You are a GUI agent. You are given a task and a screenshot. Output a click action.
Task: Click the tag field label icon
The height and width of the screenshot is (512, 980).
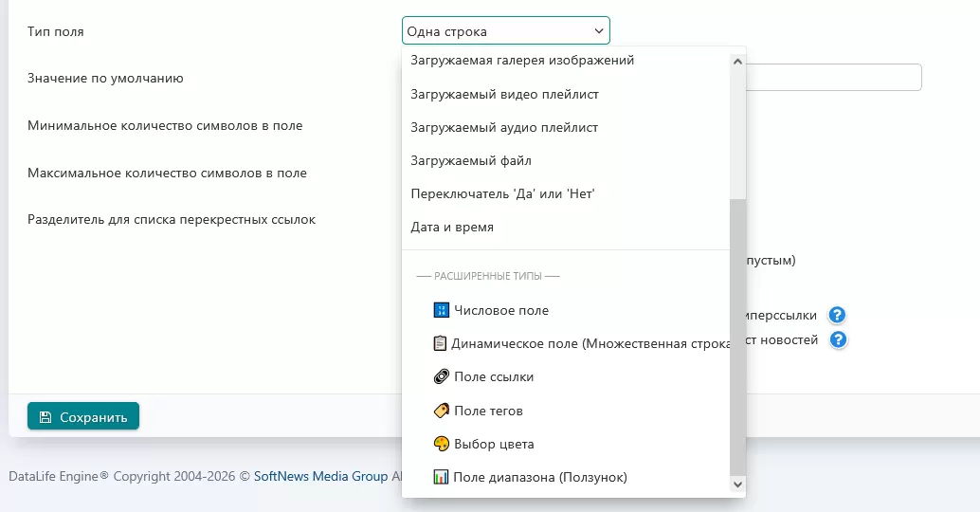point(441,411)
